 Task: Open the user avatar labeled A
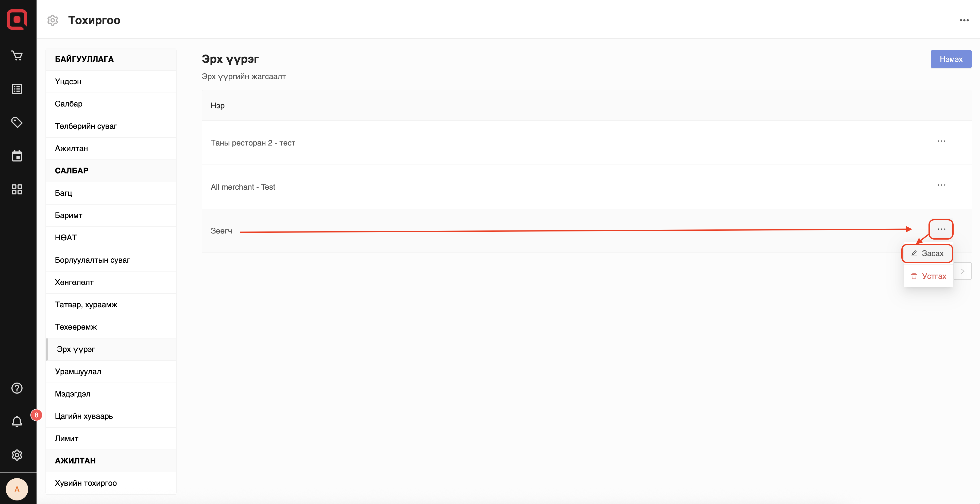17,489
